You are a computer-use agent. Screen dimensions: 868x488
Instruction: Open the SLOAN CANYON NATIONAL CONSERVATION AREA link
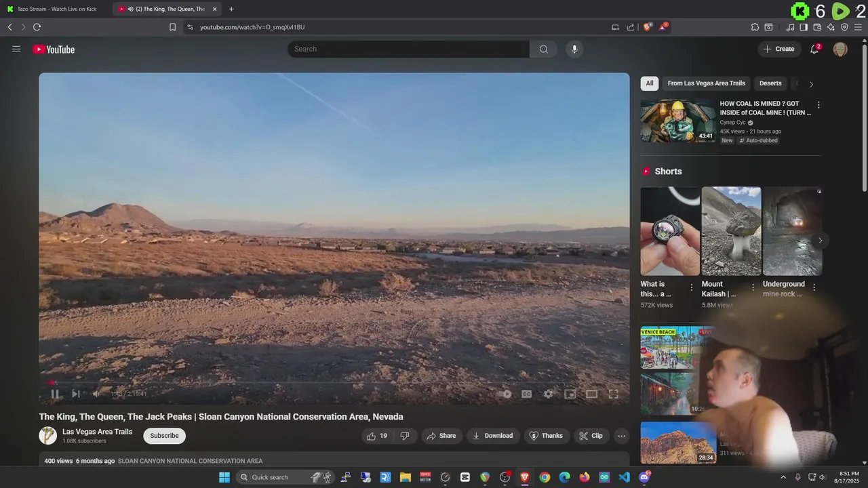(190, 461)
